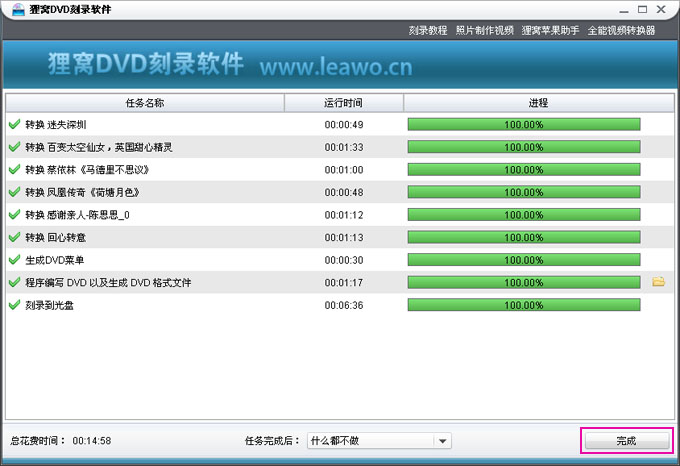Click progress bar for 转换 迷失深圳
The image size is (680, 466).
(524, 124)
